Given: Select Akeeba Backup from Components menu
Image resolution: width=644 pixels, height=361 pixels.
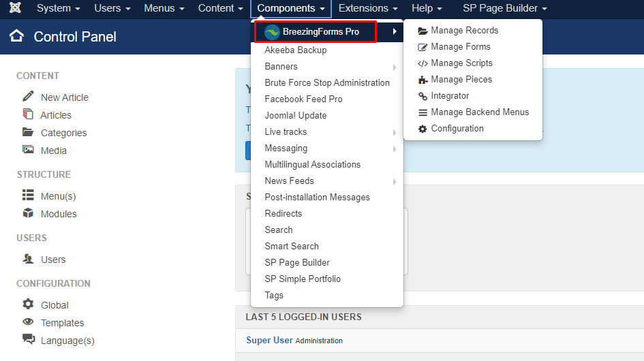Looking at the screenshot, I should click(x=296, y=50).
